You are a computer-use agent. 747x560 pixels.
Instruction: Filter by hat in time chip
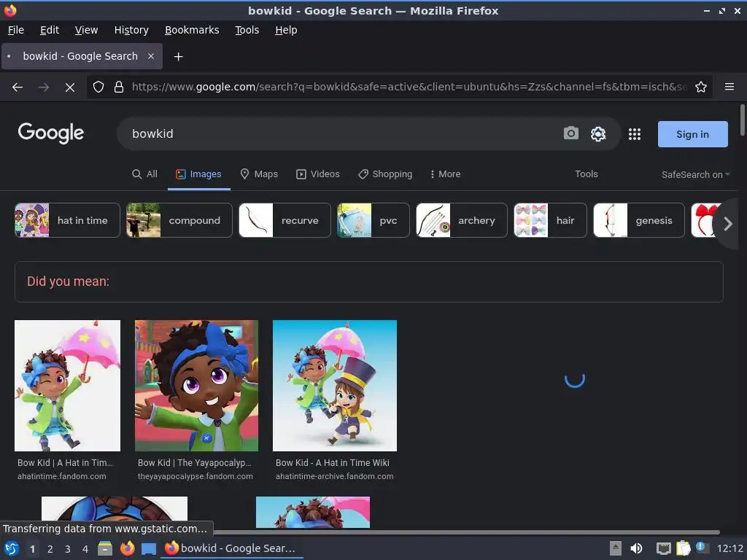click(x=67, y=220)
